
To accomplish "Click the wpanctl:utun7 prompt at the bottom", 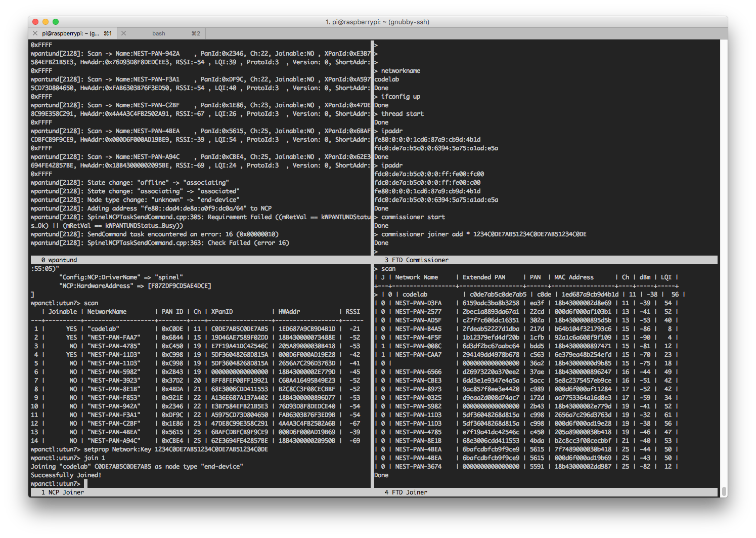I will (x=56, y=483).
